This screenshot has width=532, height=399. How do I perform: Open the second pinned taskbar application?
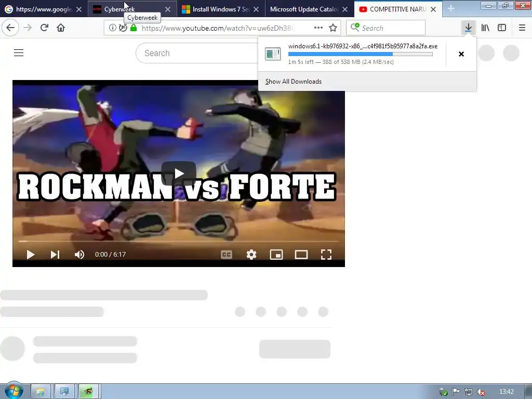click(64, 392)
